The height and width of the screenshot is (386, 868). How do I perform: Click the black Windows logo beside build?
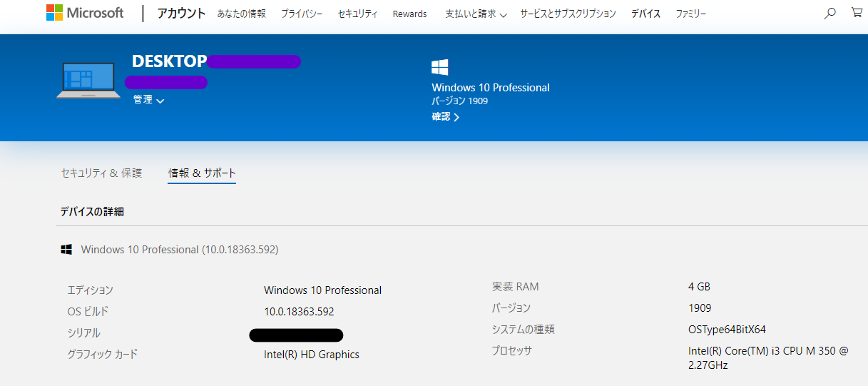[x=66, y=250]
